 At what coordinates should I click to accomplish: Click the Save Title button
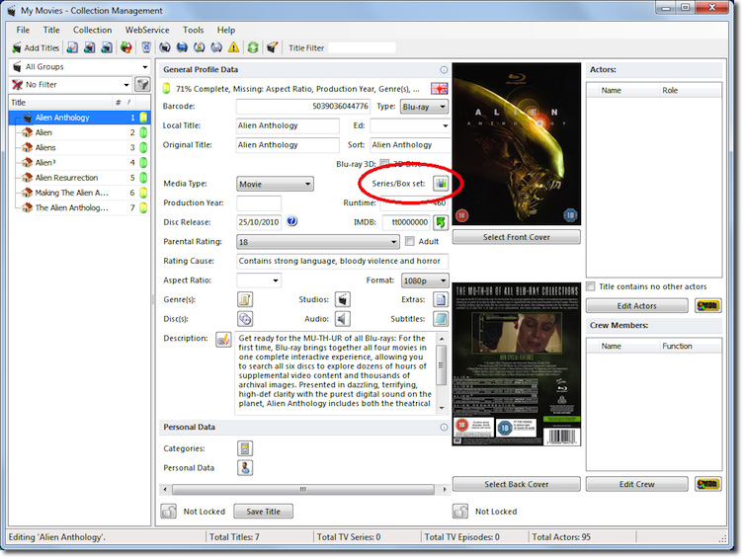(x=263, y=512)
